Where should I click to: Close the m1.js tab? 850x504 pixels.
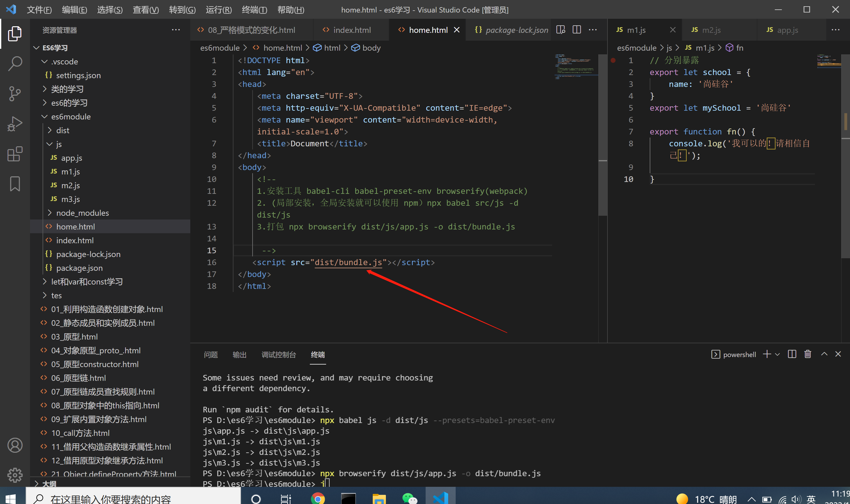673,30
